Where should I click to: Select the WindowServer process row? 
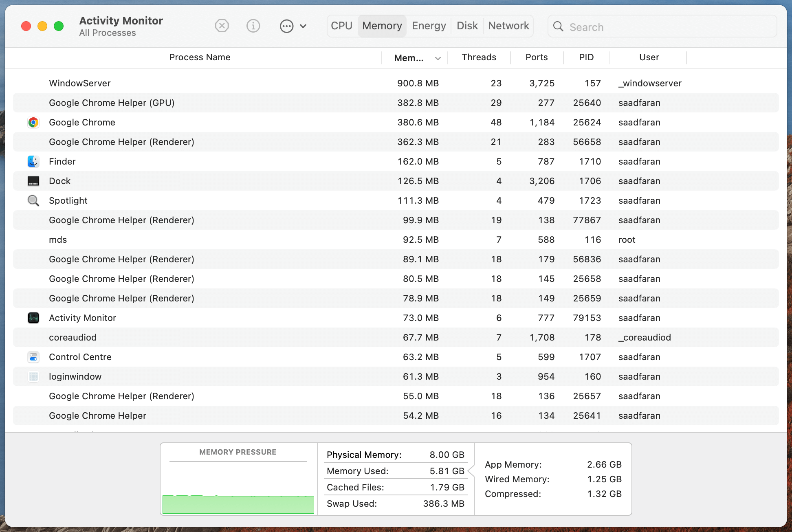[x=396, y=83]
